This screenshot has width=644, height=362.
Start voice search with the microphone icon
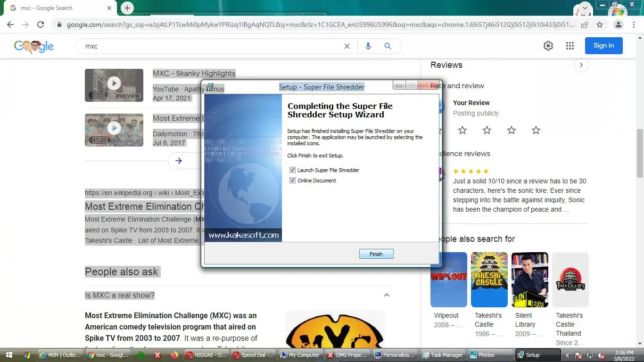[368, 46]
